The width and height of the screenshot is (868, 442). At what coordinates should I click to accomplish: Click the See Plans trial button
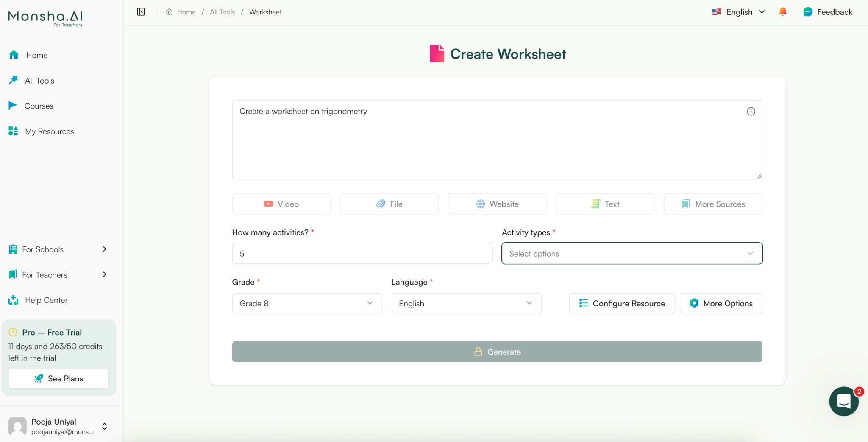tap(58, 378)
